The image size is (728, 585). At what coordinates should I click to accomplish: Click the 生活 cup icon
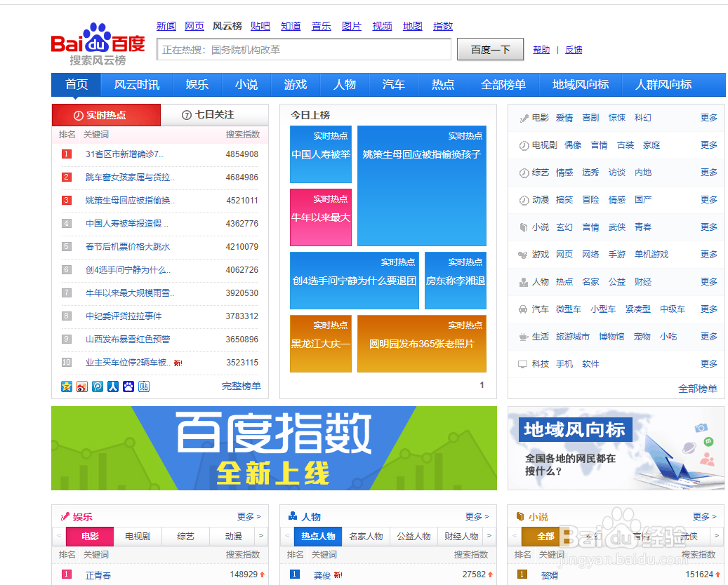click(x=523, y=337)
